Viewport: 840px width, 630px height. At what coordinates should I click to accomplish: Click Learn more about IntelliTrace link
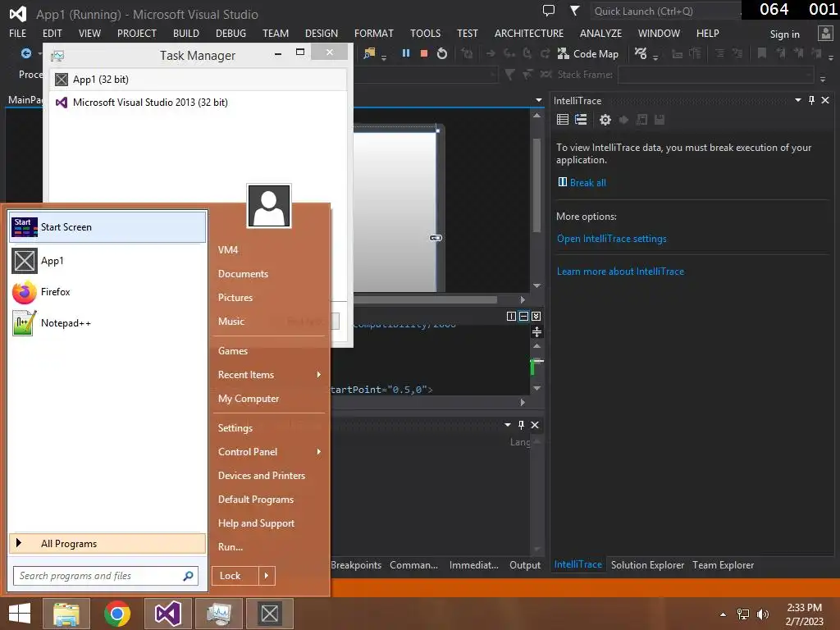pos(620,271)
